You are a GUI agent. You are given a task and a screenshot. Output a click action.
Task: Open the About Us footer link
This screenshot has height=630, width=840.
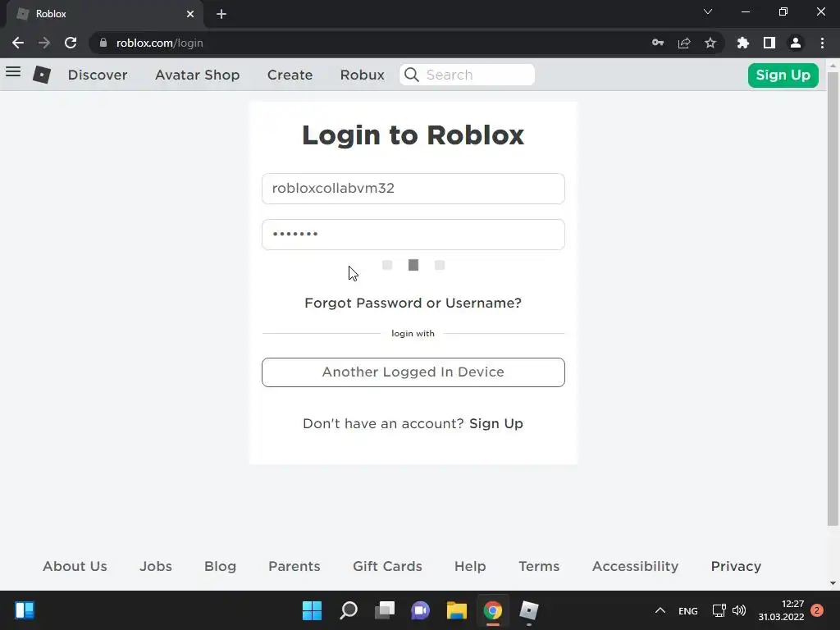point(75,566)
